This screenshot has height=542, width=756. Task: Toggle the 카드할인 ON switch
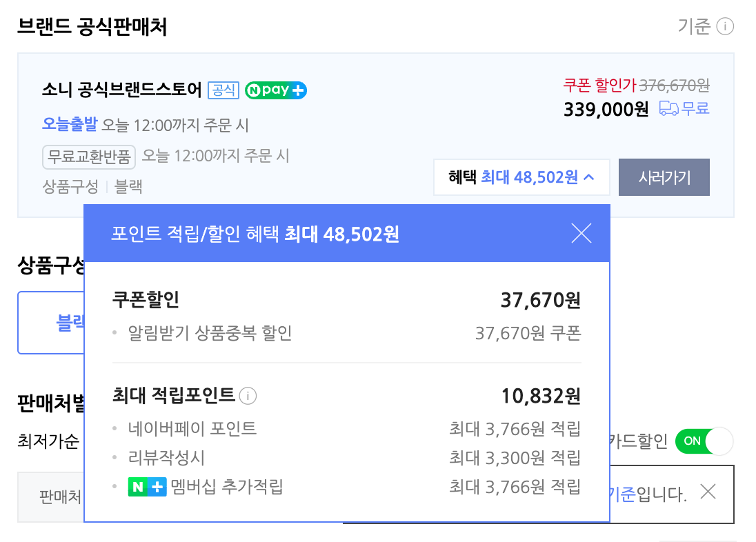point(704,441)
